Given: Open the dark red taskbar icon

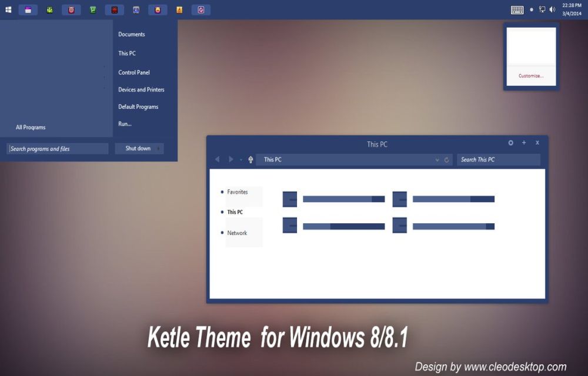Looking at the screenshot, I should [115, 10].
